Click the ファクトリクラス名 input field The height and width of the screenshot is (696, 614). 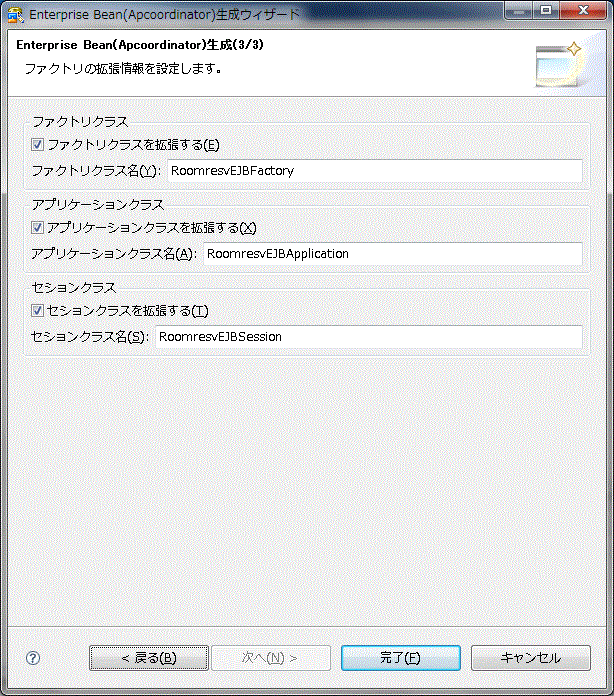pos(375,171)
